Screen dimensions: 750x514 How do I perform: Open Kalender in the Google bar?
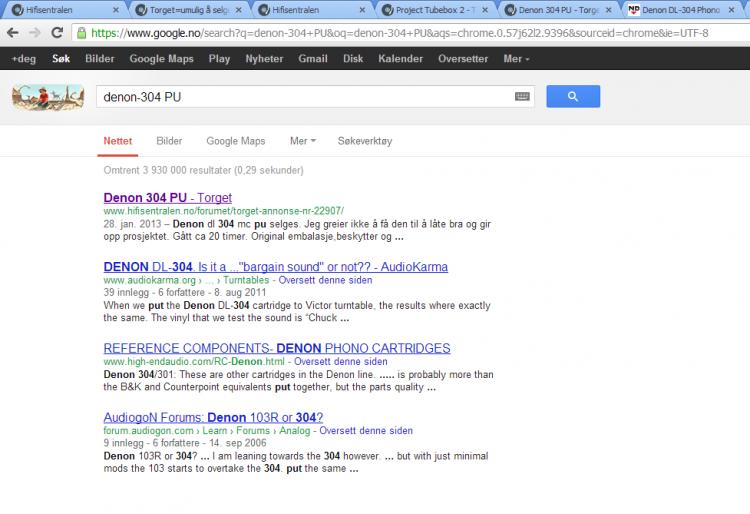[400, 59]
